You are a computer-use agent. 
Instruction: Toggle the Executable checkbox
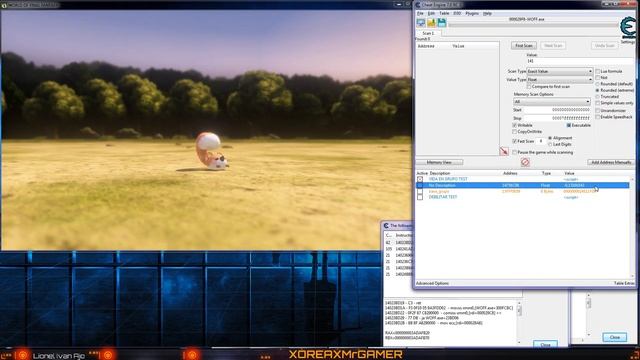click(x=569, y=125)
